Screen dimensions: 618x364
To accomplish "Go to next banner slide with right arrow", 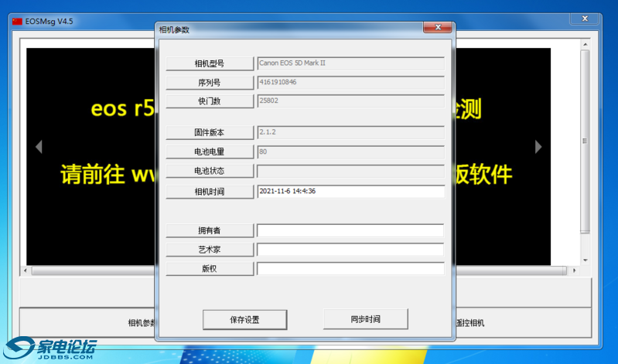I will (x=538, y=147).
